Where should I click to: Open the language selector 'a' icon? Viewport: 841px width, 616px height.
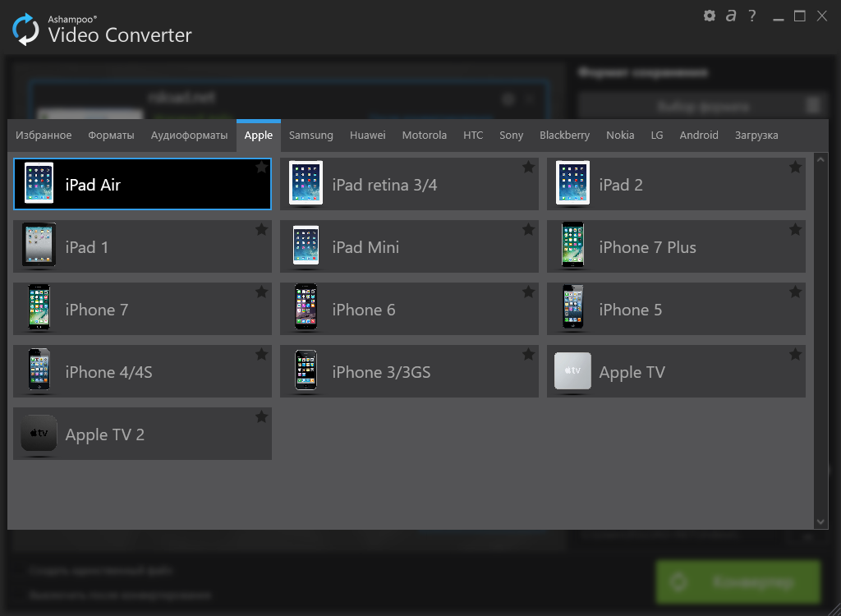[730, 15]
